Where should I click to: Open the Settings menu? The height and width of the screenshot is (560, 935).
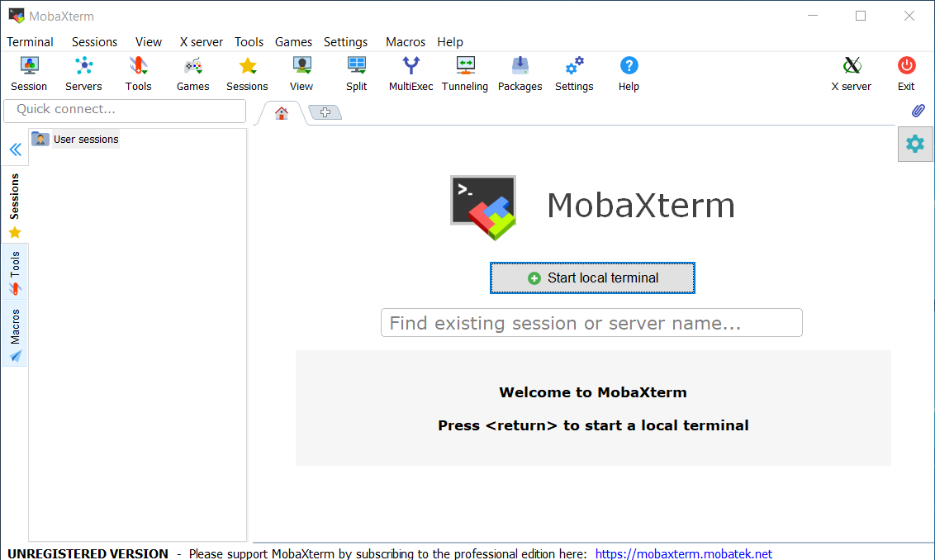tap(345, 42)
